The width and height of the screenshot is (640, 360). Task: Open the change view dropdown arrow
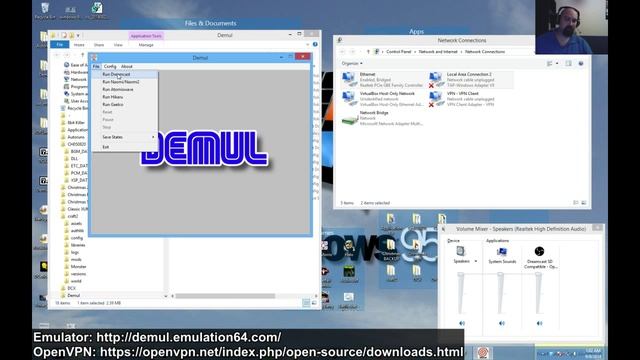click(x=557, y=63)
